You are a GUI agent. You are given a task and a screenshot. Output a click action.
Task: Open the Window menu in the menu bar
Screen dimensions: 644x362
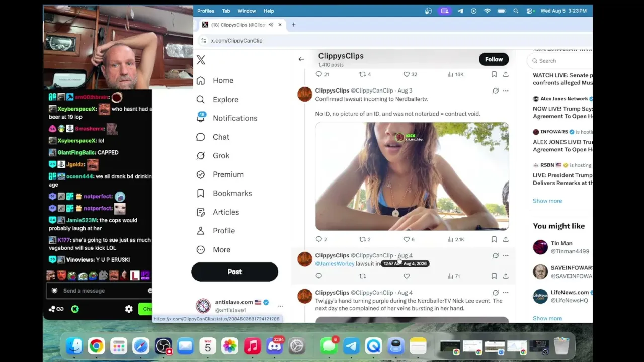point(247,11)
